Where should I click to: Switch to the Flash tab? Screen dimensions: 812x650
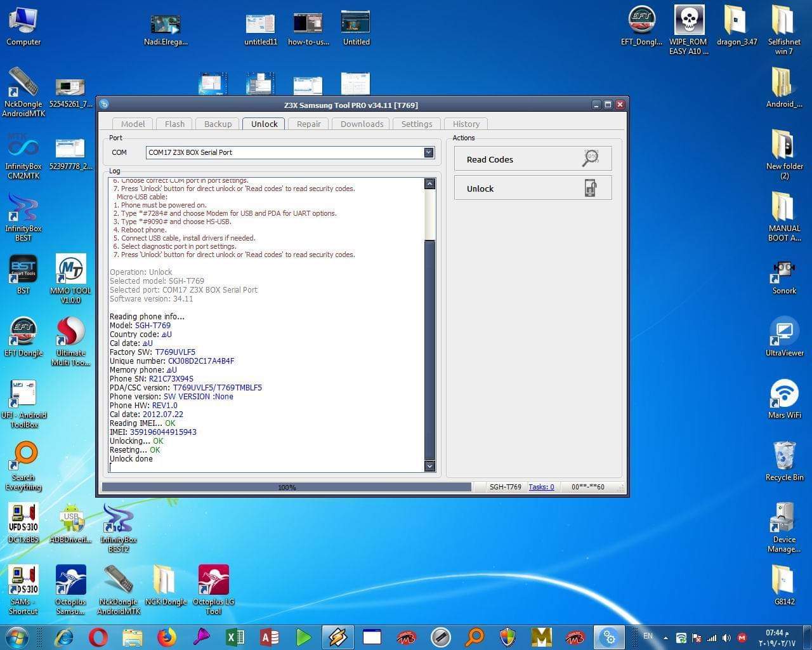[x=174, y=124]
